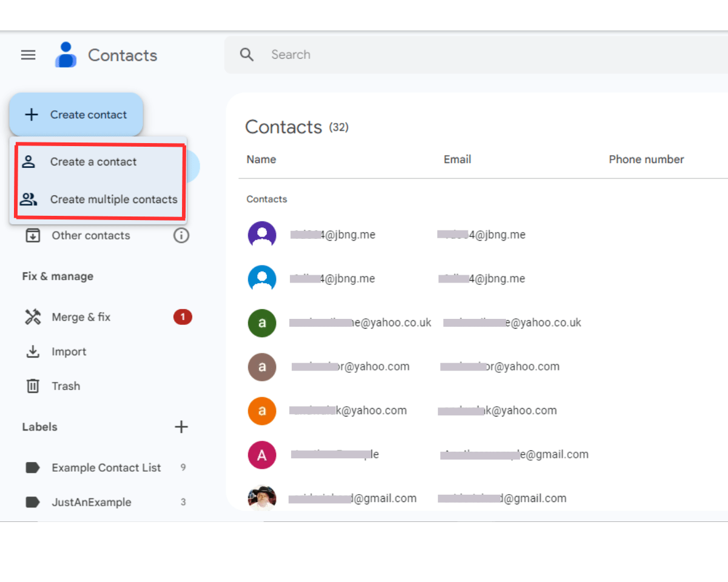Add a new label with plus icon
Image resolution: width=728 pixels, height=582 pixels.
181,427
